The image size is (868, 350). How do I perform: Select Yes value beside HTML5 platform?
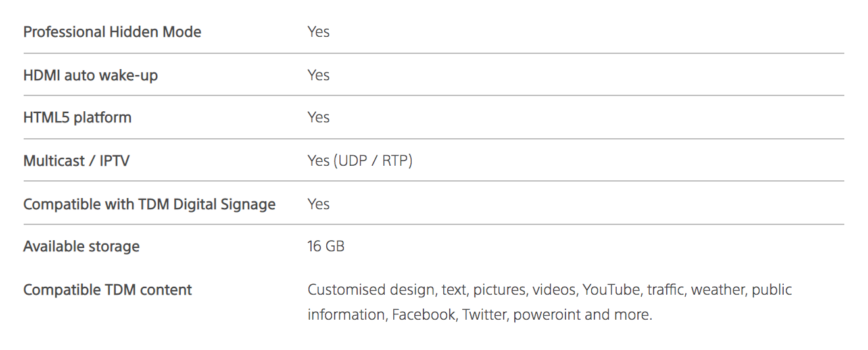318,118
